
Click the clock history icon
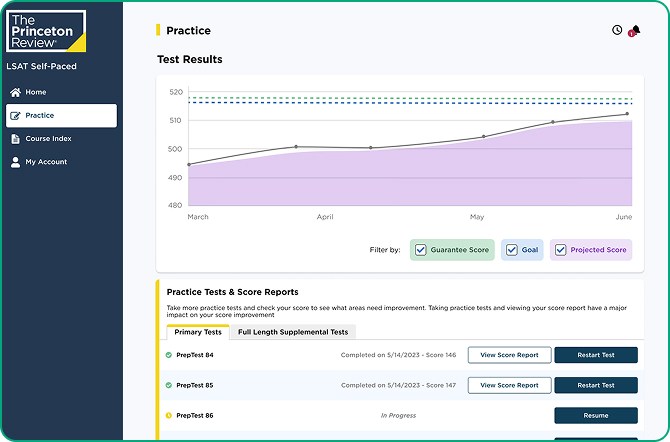(617, 30)
